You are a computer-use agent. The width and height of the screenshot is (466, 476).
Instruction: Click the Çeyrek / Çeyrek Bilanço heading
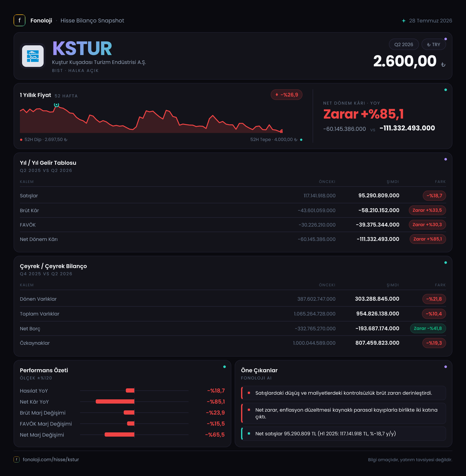(x=53, y=266)
